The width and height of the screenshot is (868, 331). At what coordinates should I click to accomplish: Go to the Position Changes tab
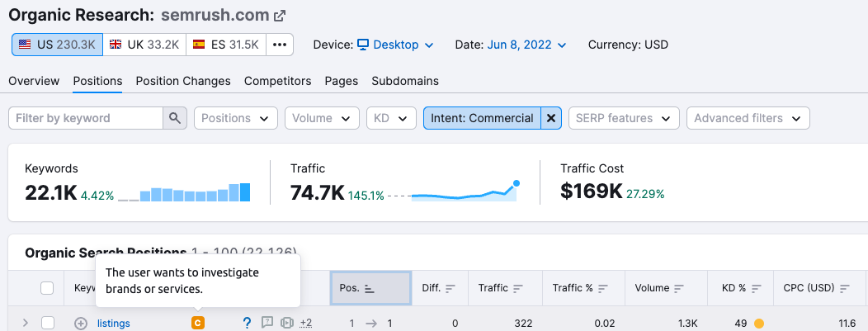point(183,81)
